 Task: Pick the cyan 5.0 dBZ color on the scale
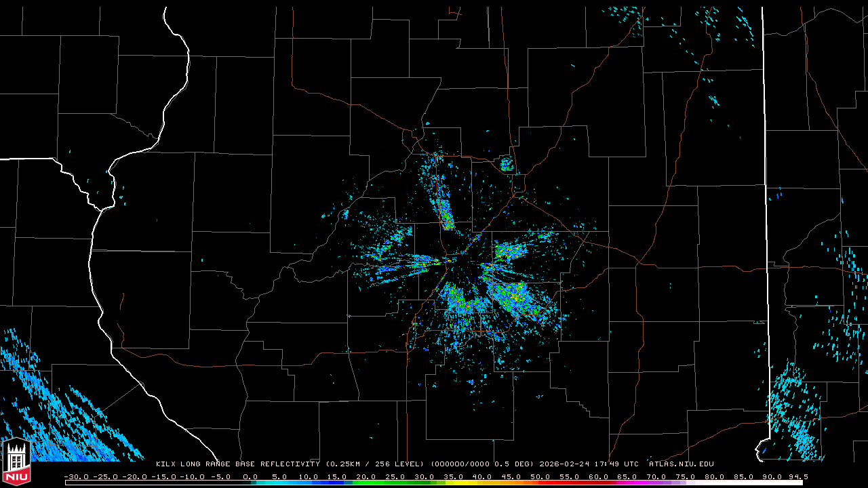point(279,483)
